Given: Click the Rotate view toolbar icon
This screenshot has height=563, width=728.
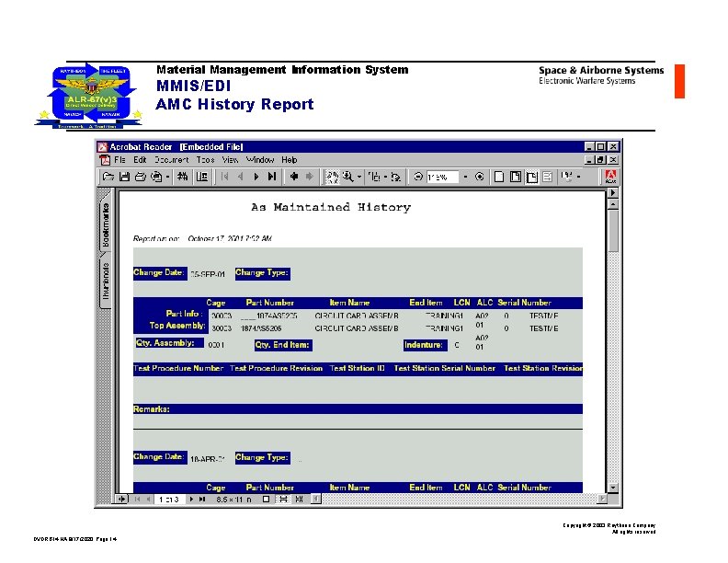Looking at the screenshot, I should pos(566,177).
